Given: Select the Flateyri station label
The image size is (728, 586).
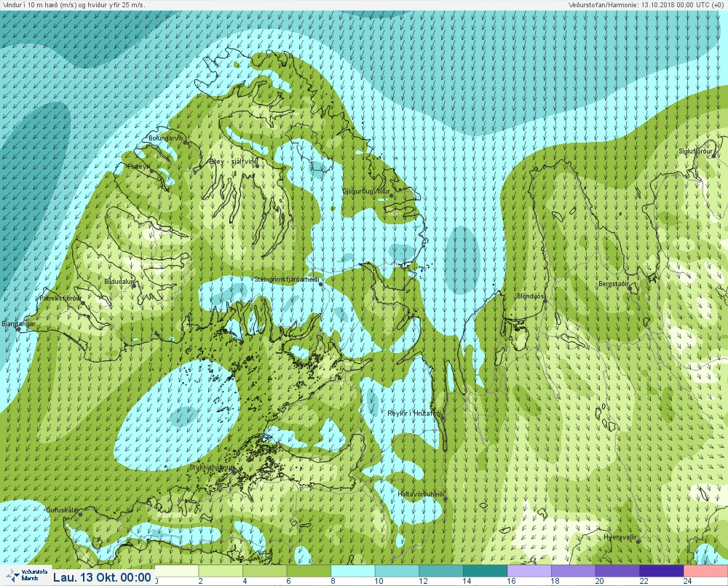Looking at the screenshot, I should (x=138, y=167).
